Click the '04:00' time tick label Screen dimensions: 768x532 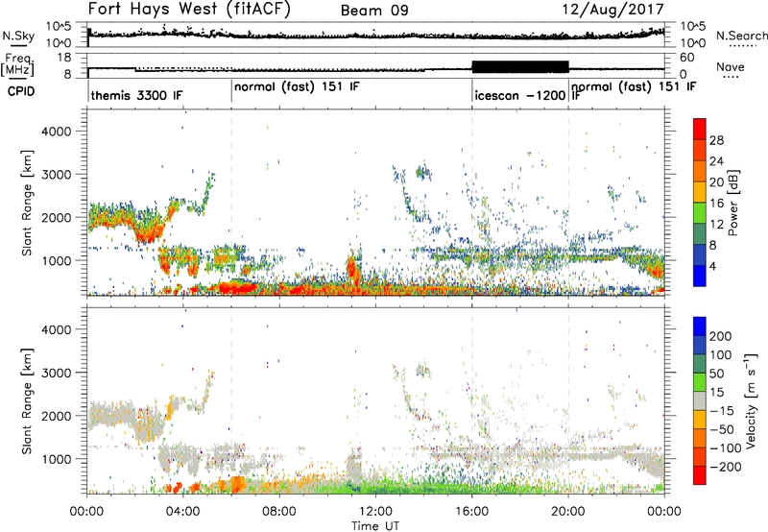pos(182,512)
